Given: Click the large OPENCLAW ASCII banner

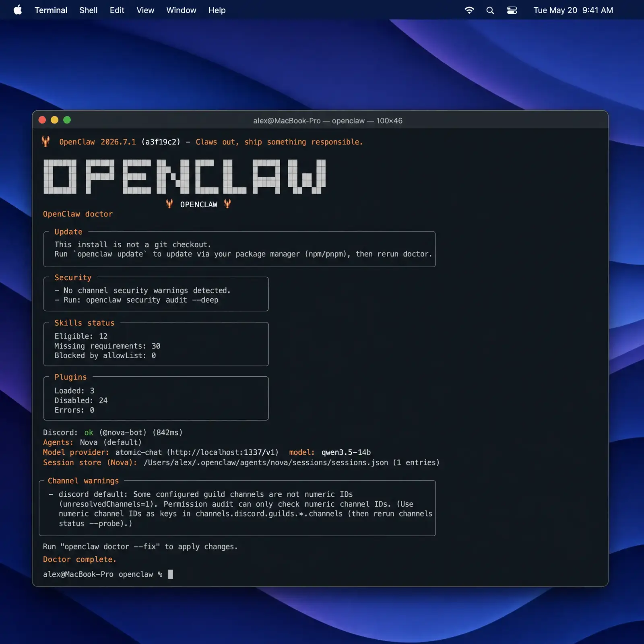Looking at the screenshot, I should coord(184,176).
